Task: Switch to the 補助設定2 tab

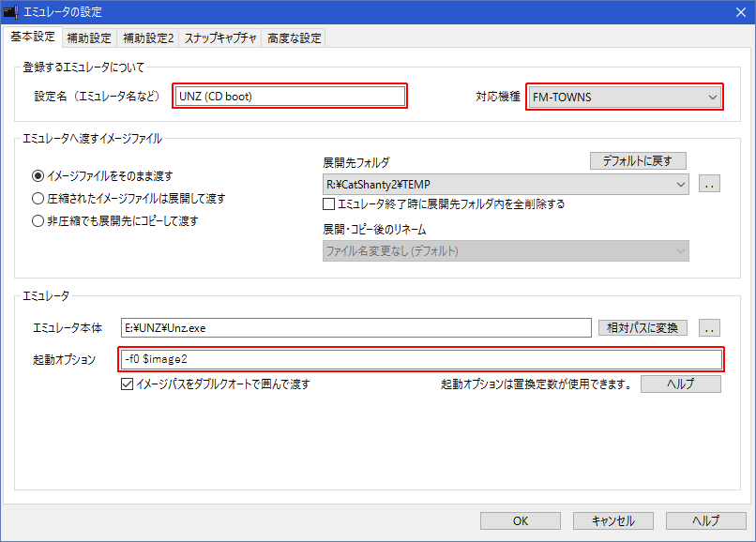Action: click(x=148, y=38)
